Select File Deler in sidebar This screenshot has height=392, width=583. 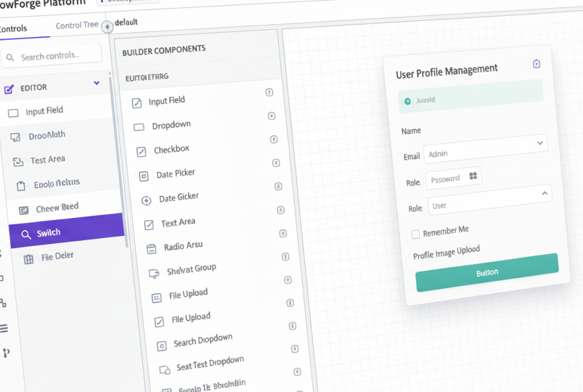click(57, 257)
